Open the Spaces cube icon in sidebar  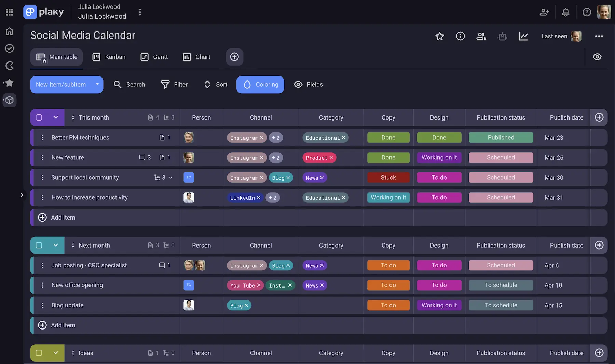[9, 100]
